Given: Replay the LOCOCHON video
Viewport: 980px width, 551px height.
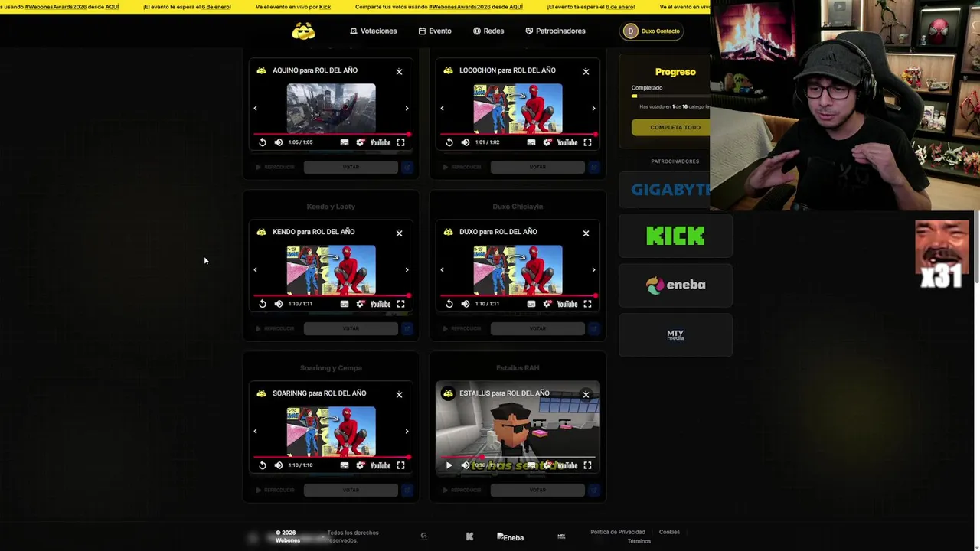Looking at the screenshot, I should [x=449, y=142].
